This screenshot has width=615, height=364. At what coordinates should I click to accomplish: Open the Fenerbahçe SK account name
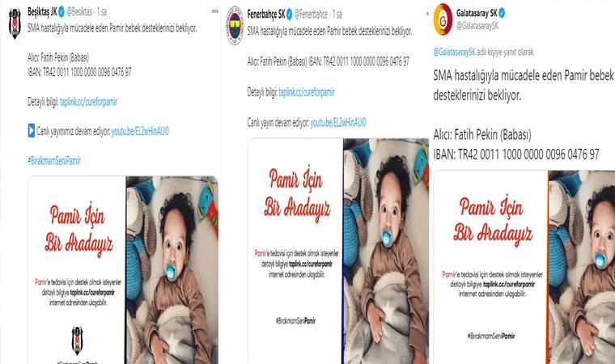(x=266, y=15)
